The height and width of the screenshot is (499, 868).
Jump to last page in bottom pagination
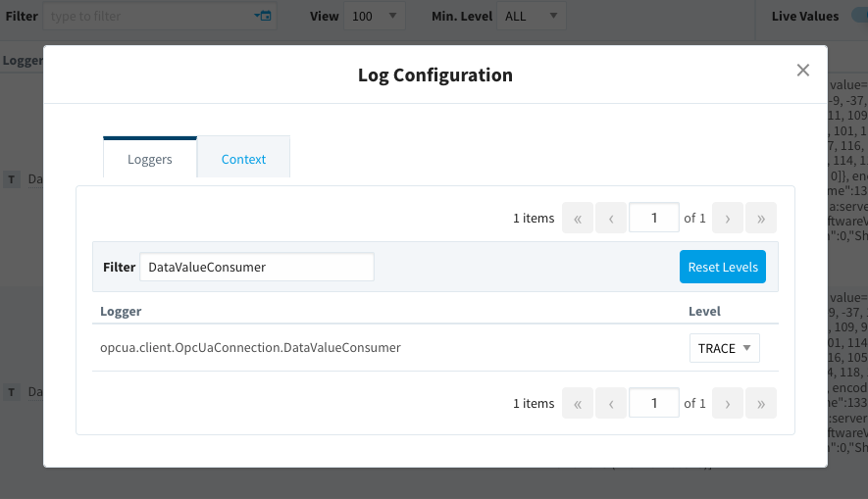(761, 403)
